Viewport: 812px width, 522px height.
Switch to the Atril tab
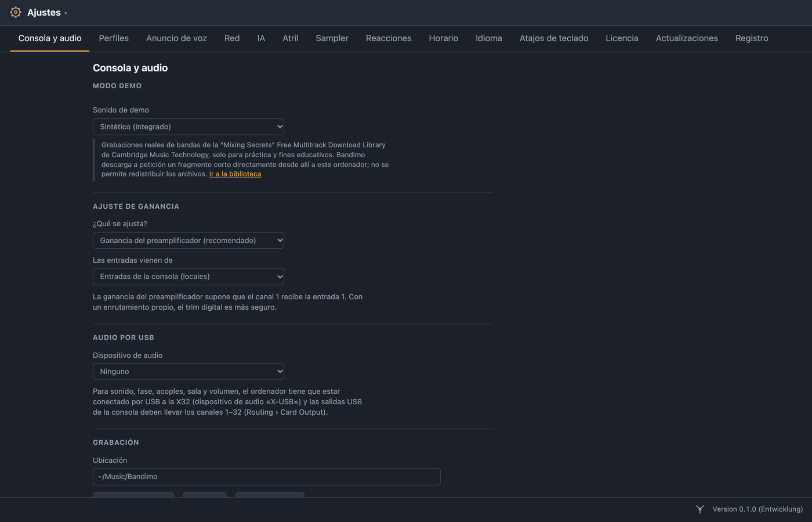[x=291, y=38]
